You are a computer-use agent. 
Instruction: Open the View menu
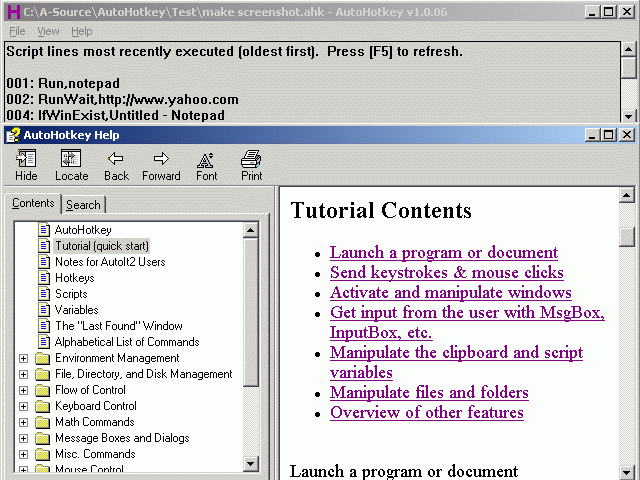pos(48,31)
